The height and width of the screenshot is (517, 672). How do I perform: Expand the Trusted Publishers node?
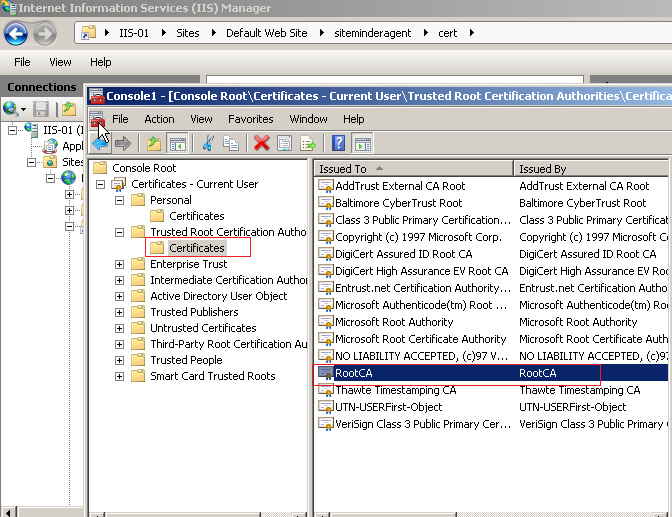pyautogui.click(x=120, y=313)
